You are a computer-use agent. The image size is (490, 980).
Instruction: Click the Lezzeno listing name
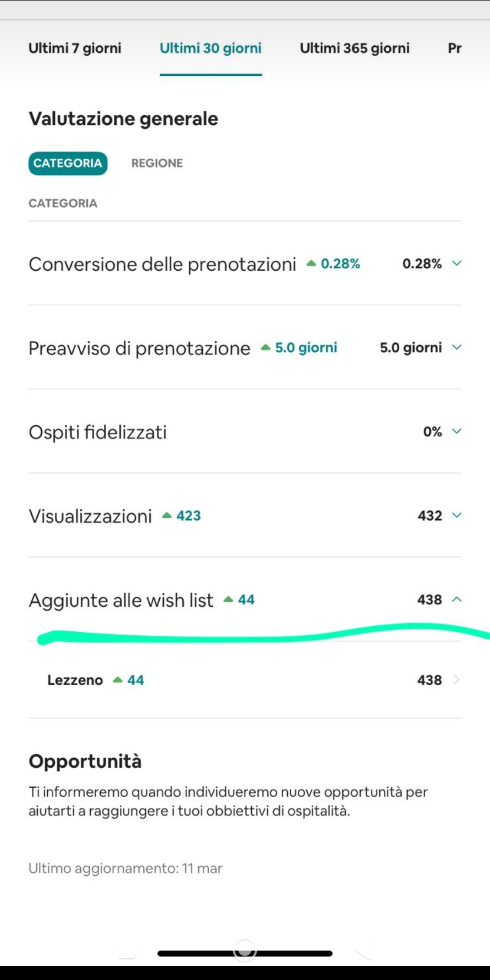pos(75,680)
